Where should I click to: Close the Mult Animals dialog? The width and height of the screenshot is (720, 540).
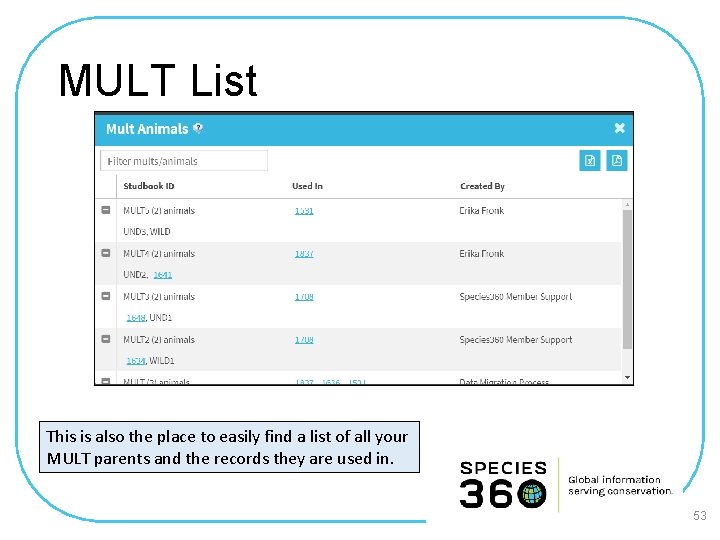pos(619,128)
